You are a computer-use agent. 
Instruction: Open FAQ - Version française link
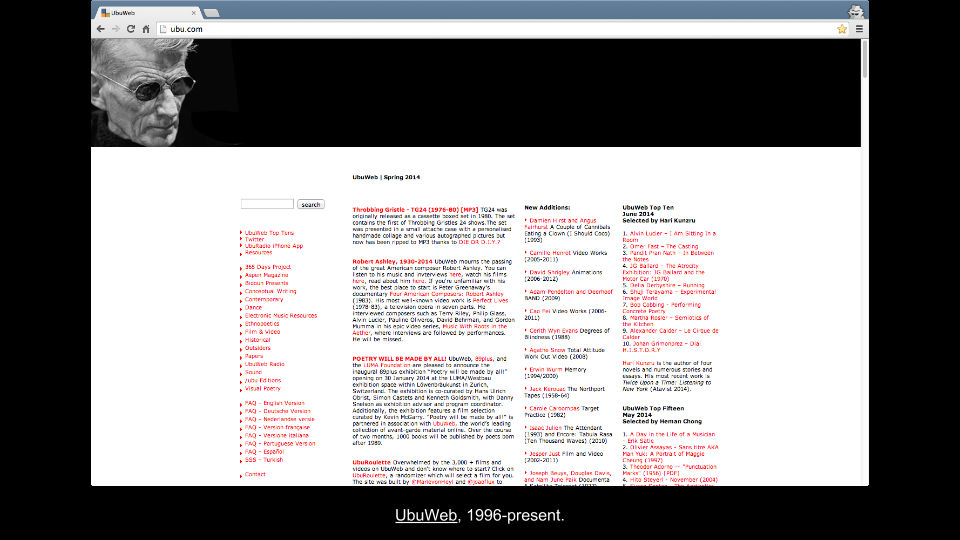[x=277, y=427]
